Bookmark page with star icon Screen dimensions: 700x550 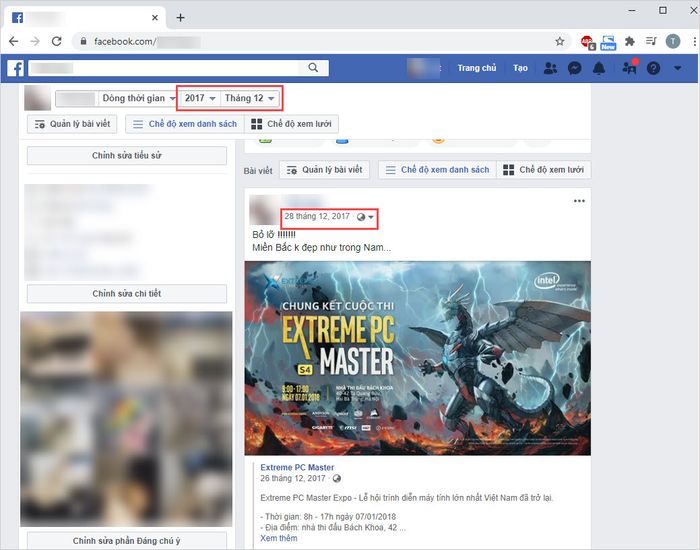coord(560,42)
